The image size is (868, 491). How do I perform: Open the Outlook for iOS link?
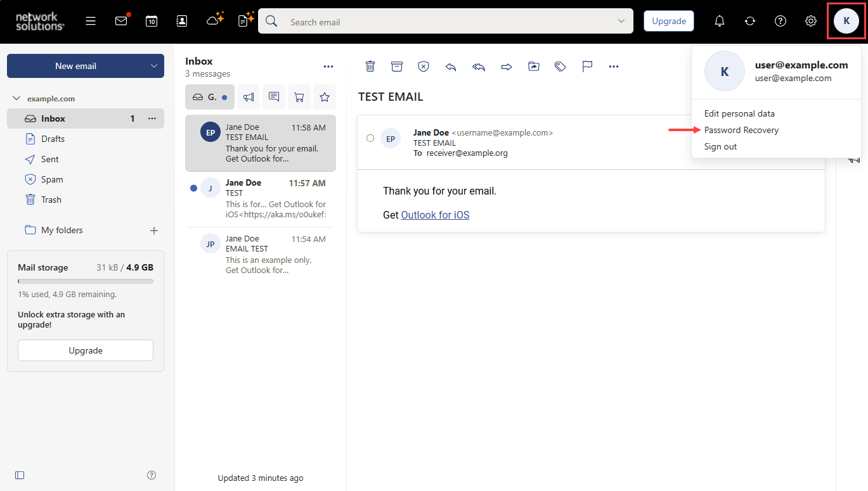pos(435,215)
